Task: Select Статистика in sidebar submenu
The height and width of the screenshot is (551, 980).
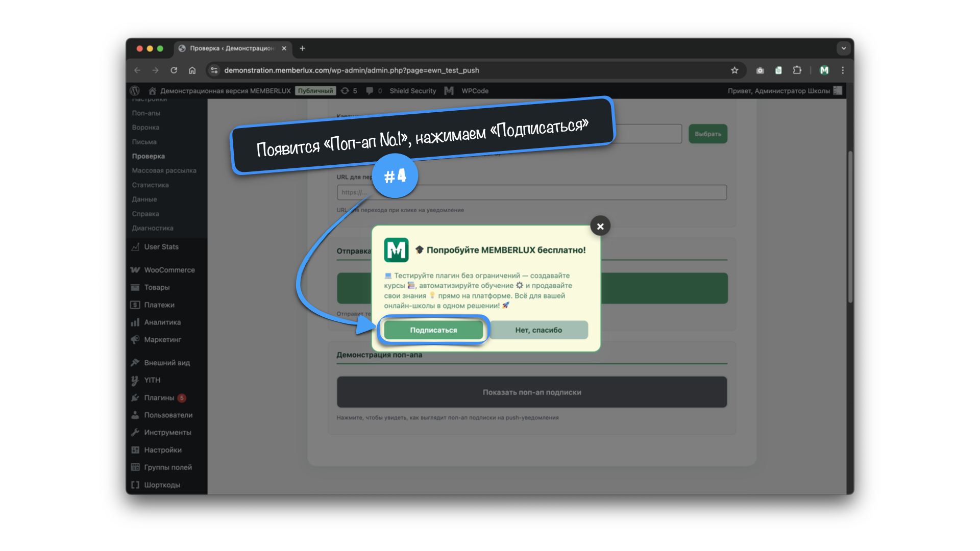Action: point(150,185)
